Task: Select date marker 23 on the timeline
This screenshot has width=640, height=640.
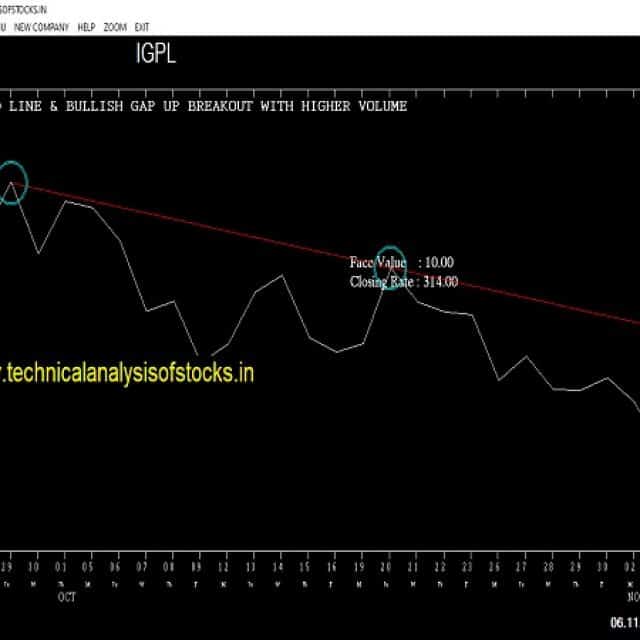Action: [x=467, y=567]
